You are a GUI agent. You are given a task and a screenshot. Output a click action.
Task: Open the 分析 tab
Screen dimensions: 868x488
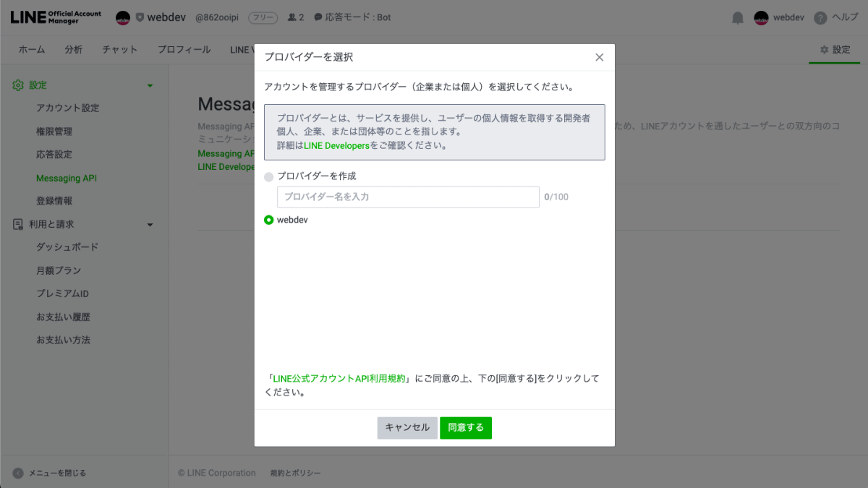(74, 50)
